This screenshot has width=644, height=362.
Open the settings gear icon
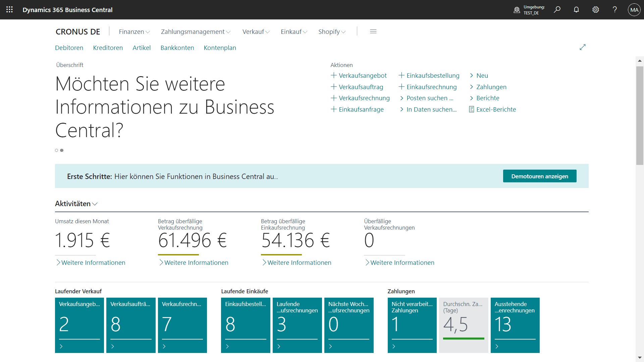point(596,10)
